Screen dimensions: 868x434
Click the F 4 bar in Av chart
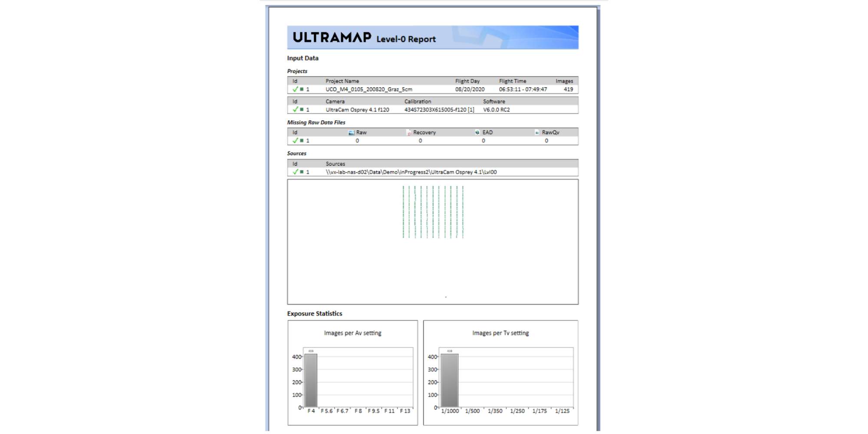311,381
